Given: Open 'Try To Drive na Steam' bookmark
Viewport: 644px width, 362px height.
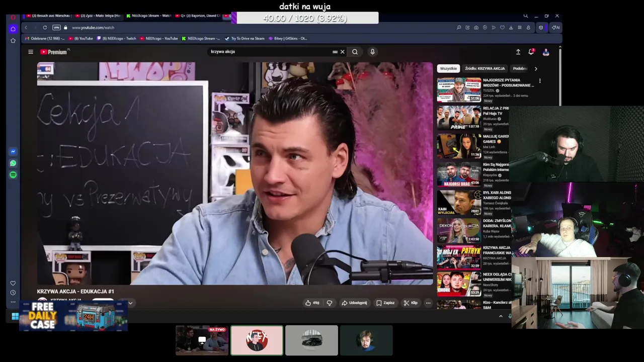Looking at the screenshot, I should coord(245,38).
